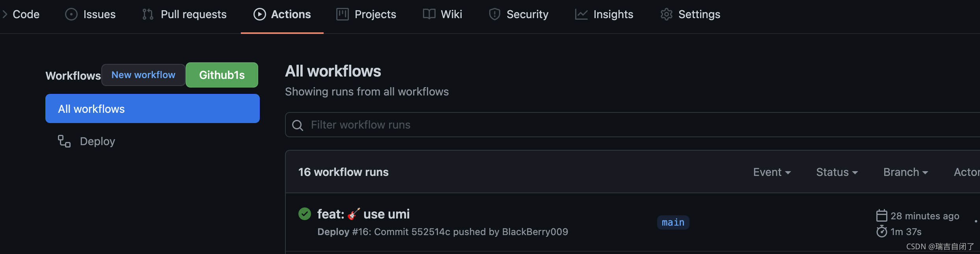The image size is (980, 254).
Task: Open the Settings tab
Action: (690, 14)
